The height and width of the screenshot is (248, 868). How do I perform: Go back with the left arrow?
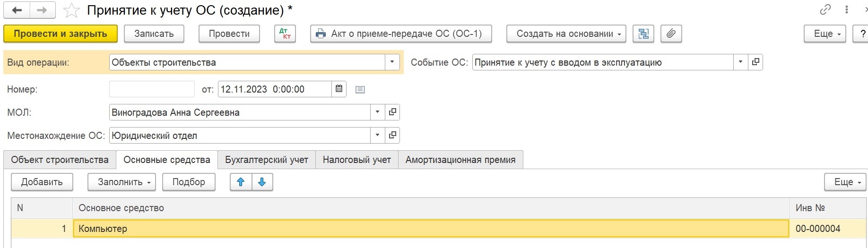click(17, 10)
